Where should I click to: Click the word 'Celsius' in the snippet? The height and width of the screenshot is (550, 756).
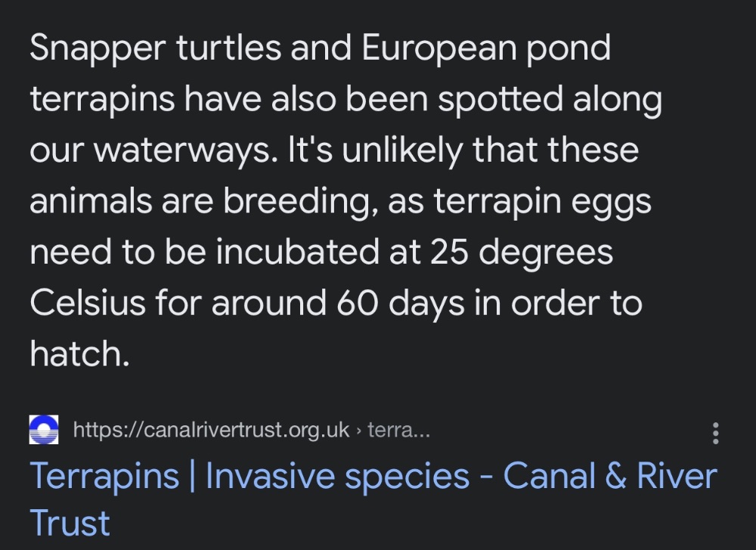click(x=87, y=302)
